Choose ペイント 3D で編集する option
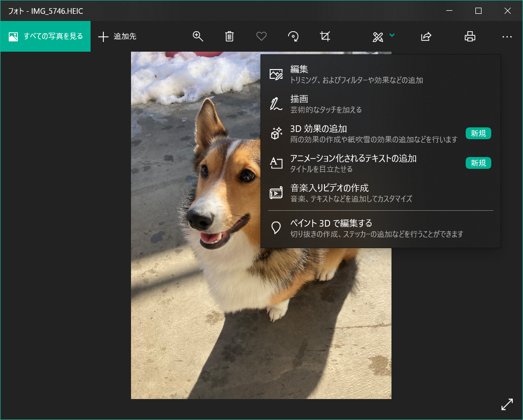The width and height of the screenshot is (523, 420). 381,228
